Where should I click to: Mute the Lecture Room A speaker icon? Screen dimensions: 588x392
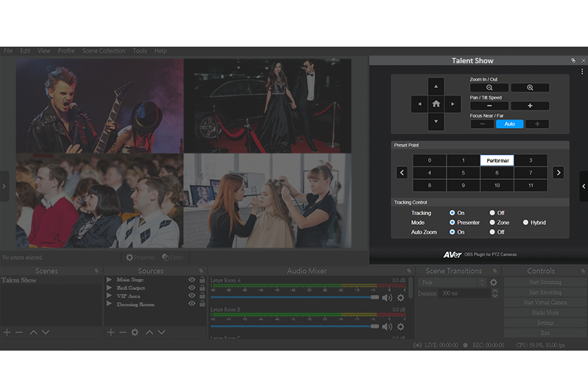pyautogui.click(x=386, y=297)
